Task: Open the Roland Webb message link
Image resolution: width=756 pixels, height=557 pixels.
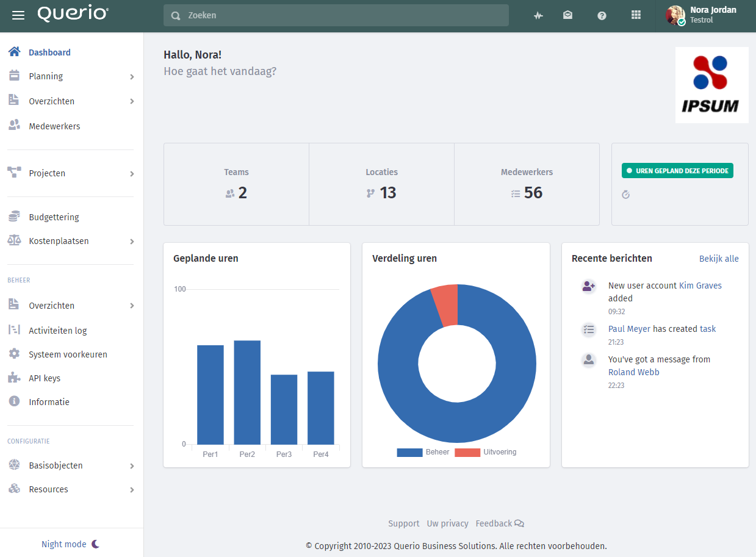Action: point(633,372)
